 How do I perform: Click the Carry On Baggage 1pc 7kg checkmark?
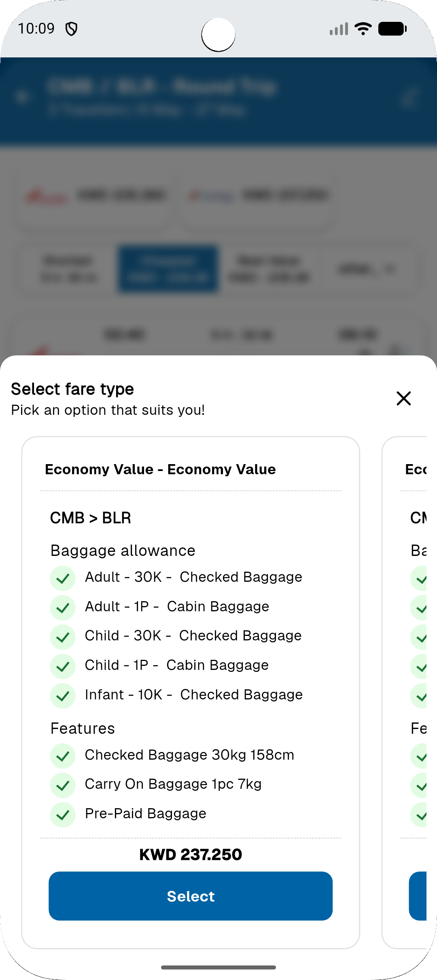63,785
